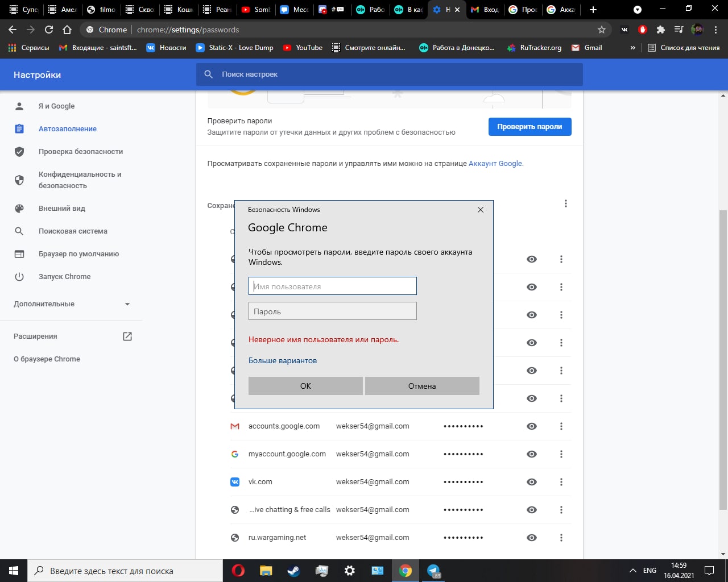Open the Сервисы apps shortcut
Image resolution: width=728 pixels, height=582 pixels.
[28, 48]
